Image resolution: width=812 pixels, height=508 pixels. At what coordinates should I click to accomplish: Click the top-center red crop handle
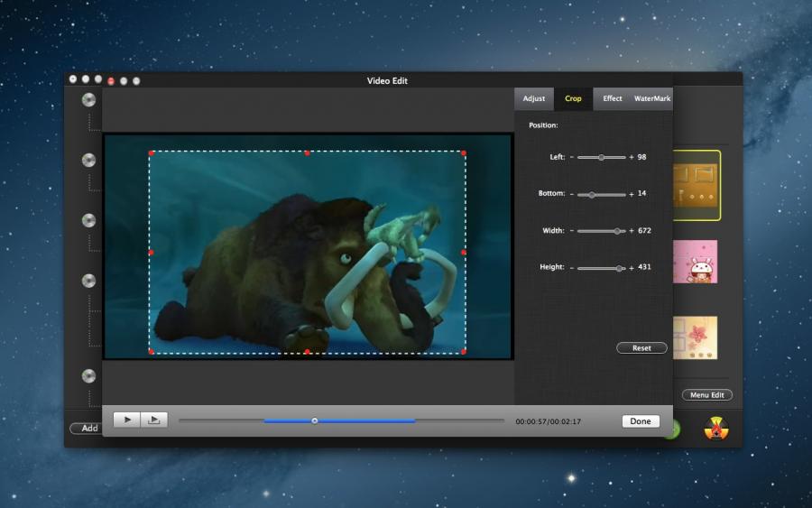[x=307, y=153]
